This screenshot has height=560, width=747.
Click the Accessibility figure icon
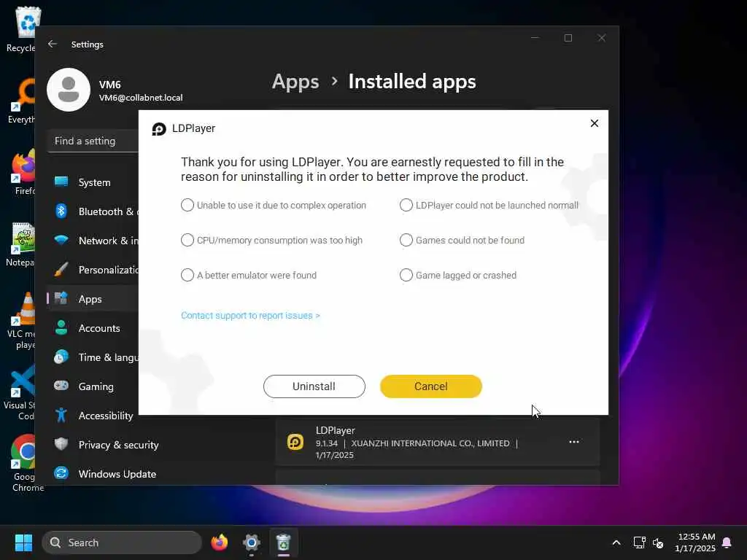61,415
